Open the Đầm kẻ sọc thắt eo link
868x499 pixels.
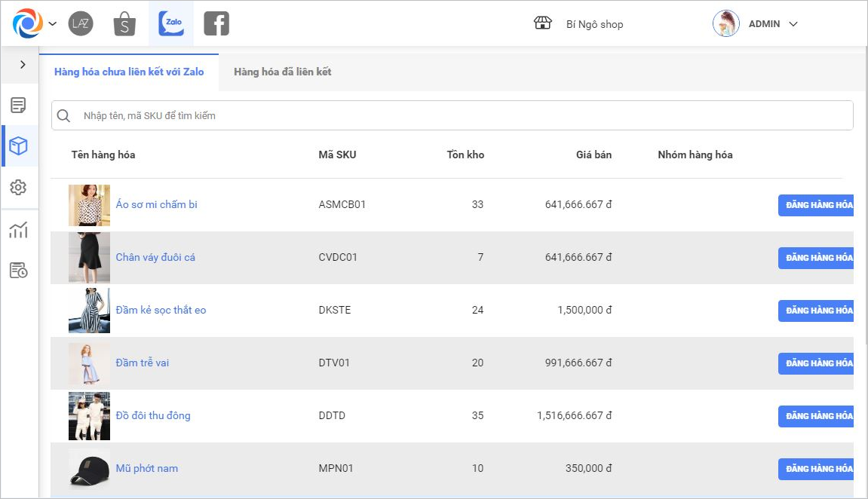(161, 311)
